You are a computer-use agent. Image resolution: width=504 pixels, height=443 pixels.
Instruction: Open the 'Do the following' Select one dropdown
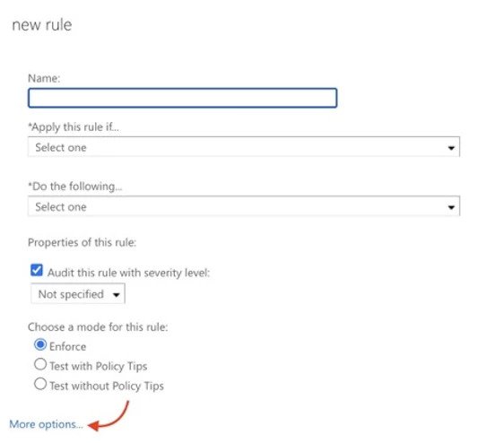pos(244,206)
